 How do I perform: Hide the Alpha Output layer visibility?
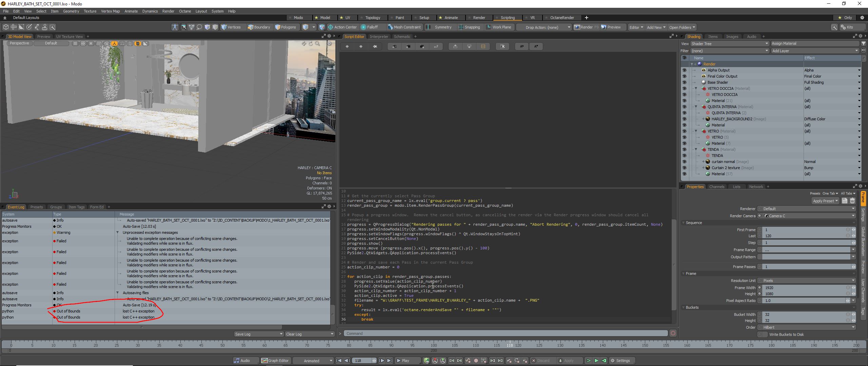tap(684, 70)
